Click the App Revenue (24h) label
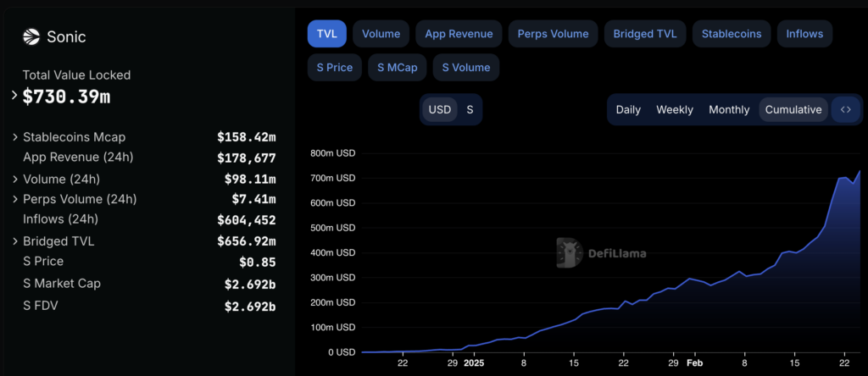Image resolution: width=868 pixels, height=376 pixels. [78, 157]
